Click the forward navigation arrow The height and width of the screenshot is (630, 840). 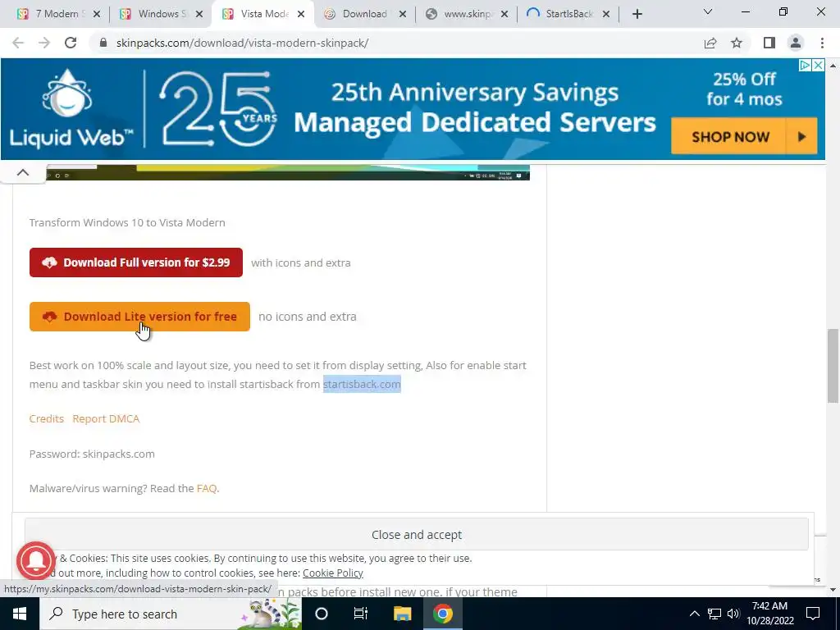click(44, 43)
